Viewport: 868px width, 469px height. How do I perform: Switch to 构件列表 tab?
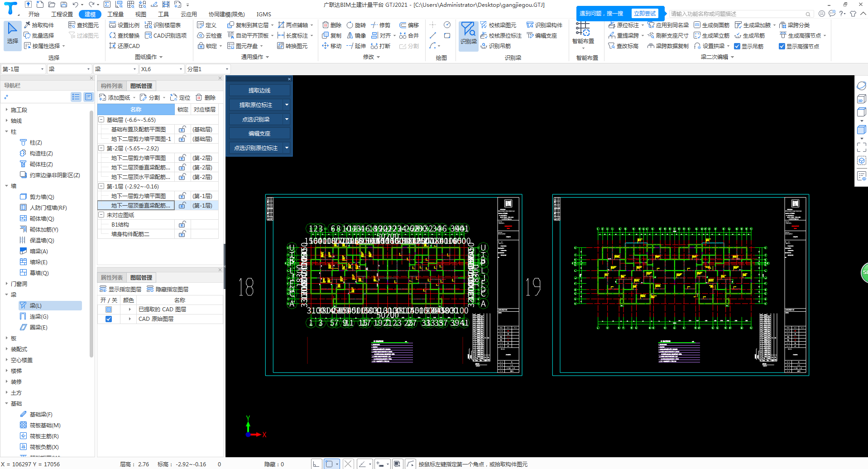[x=112, y=86]
